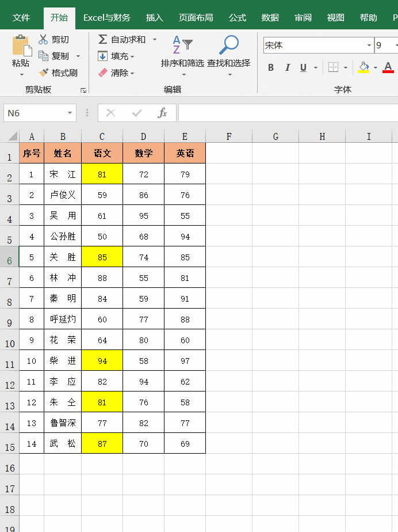Toggle bold formatting

click(x=270, y=67)
